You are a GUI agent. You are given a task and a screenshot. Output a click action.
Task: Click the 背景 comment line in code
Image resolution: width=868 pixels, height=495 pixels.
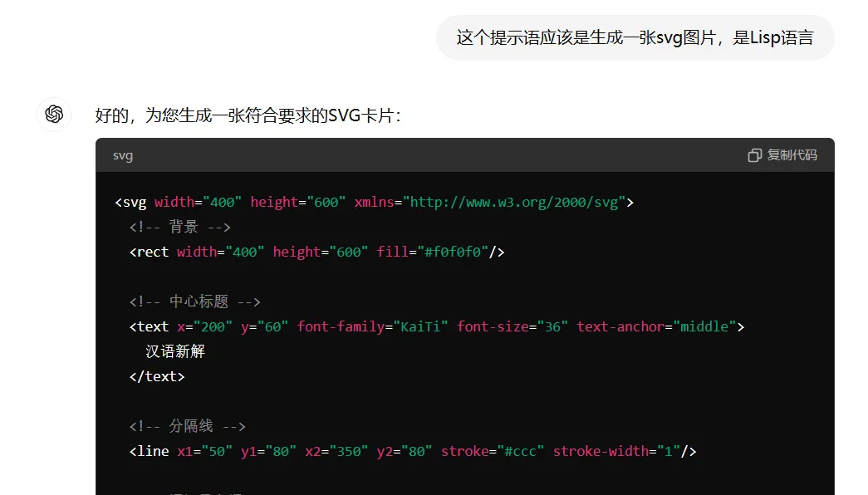180,227
